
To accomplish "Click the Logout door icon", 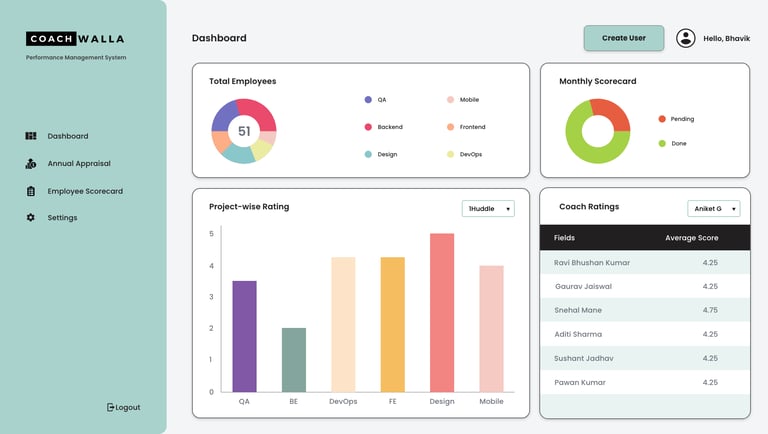I will (x=110, y=407).
